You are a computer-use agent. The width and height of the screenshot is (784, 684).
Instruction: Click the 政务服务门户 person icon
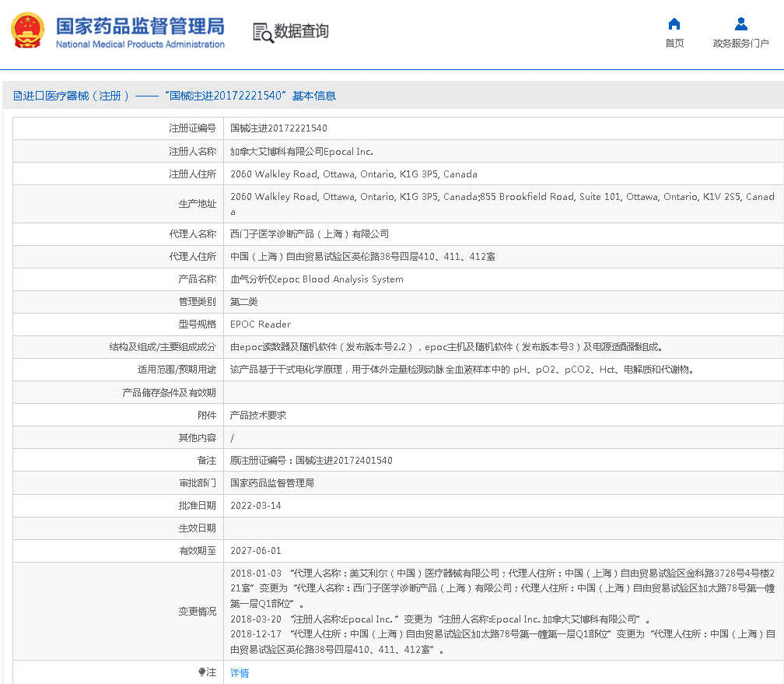point(740,23)
